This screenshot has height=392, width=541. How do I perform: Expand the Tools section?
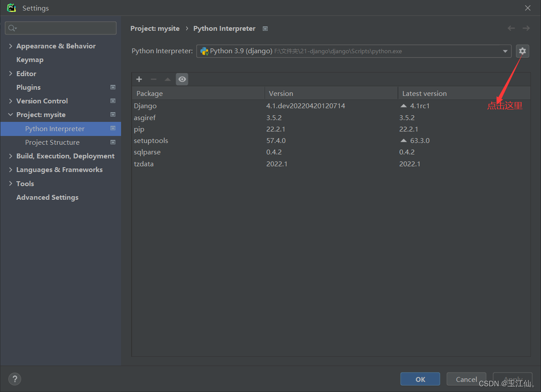(x=11, y=183)
